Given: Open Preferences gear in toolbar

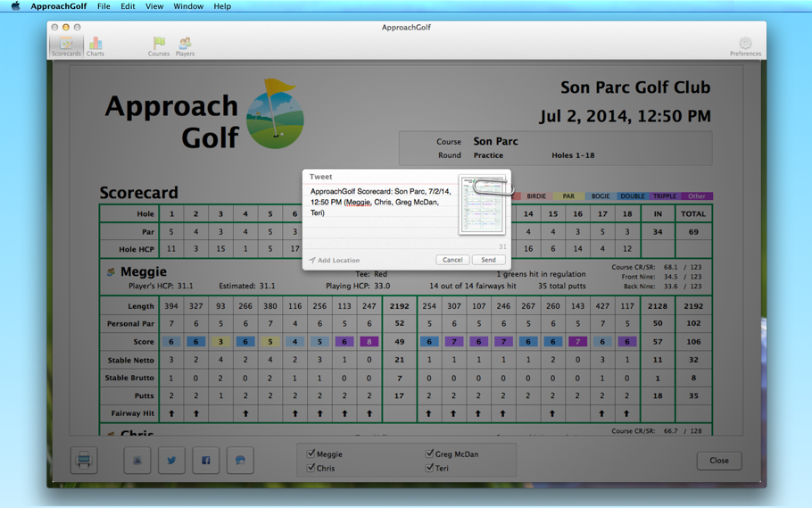Looking at the screenshot, I should pyautogui.click(x=745, y=46).
